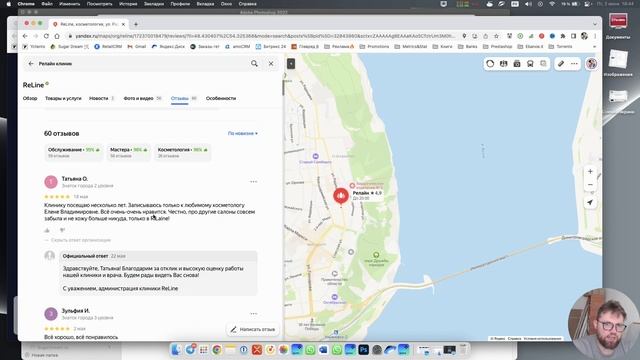
Task: Open more map tools three-dots menu
Action: click(x=574, y=64)
